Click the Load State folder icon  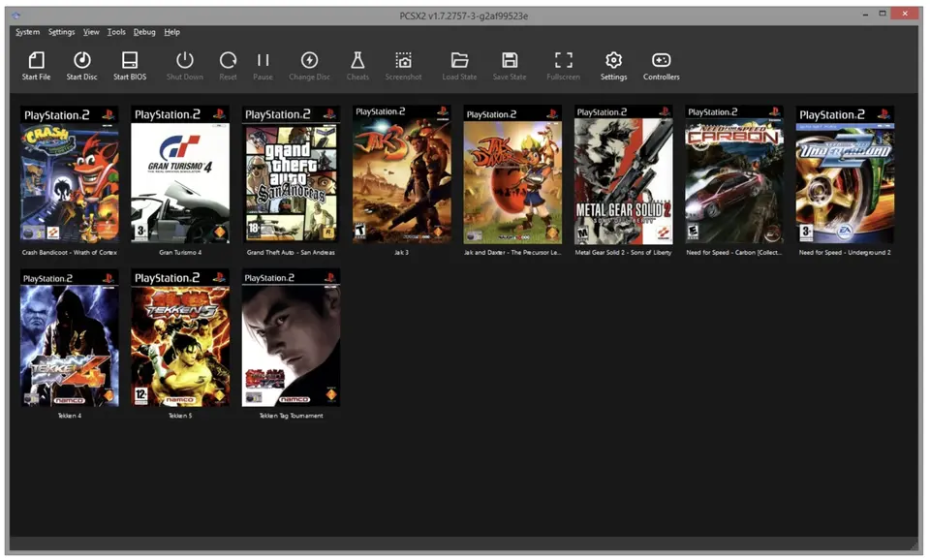tap(459, 60)
